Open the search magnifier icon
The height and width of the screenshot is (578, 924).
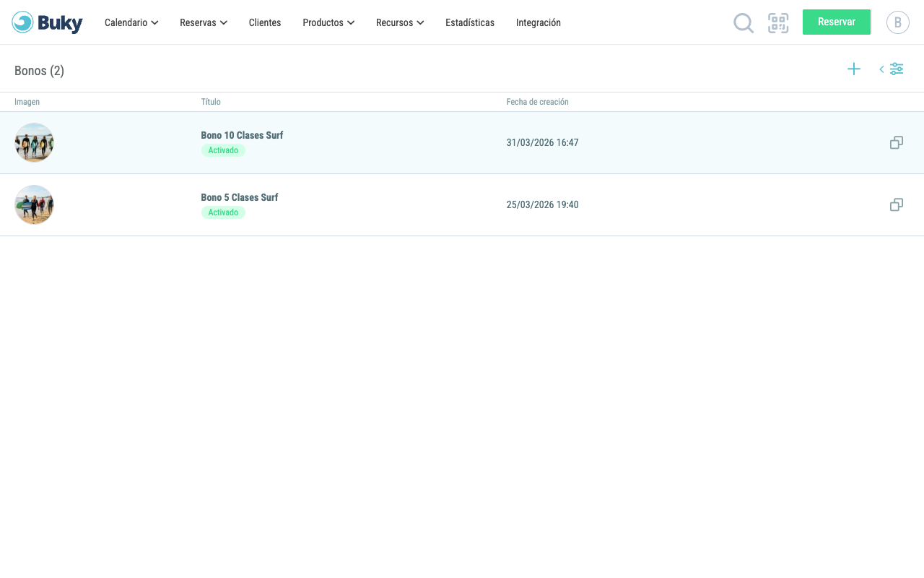(744, 23)
